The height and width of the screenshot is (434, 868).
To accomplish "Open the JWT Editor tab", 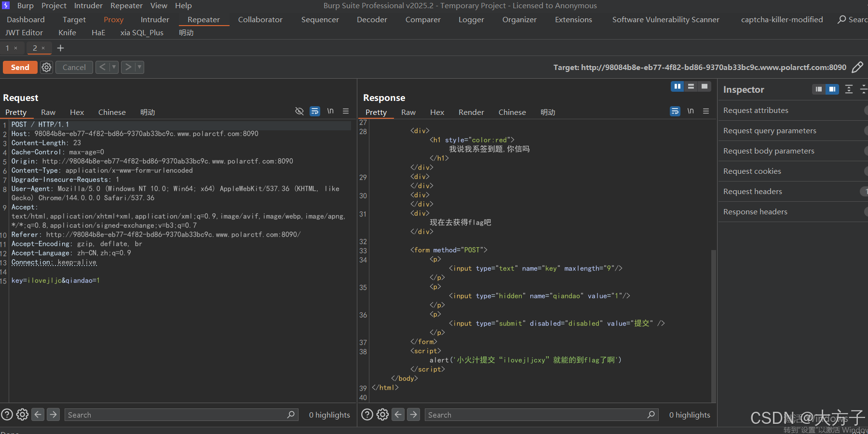I will coord(24,33).
